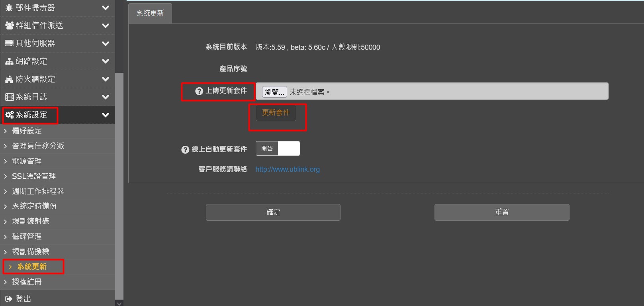Viewport: 644px width, 306px height.
Task: Select SSL憑證管理 in the sidebar
Action: click(x=34, y=176)
